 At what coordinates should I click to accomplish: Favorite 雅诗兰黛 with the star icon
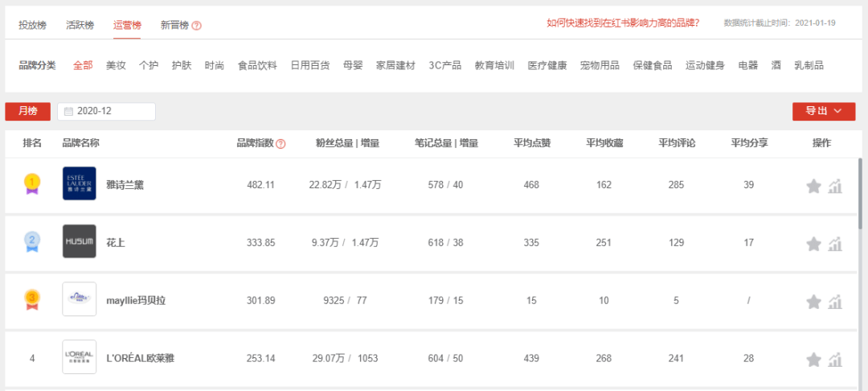point(813,186)
